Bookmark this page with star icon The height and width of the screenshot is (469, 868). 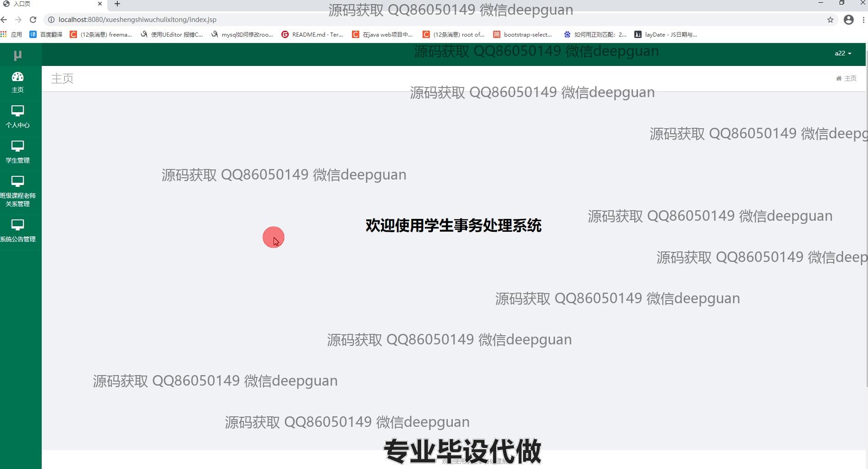tap(830, 20)
